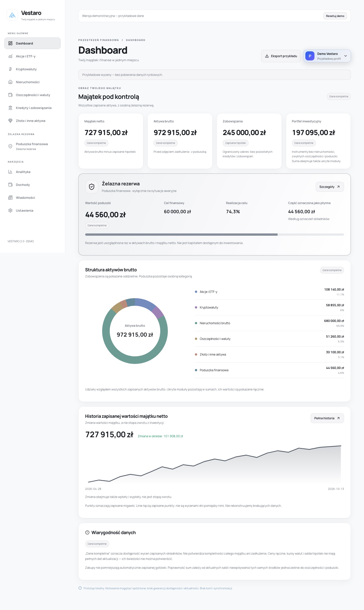Open the Pełna historia link button
The height and width of the screenshot is (610, 364).
(x=327, y=418)
